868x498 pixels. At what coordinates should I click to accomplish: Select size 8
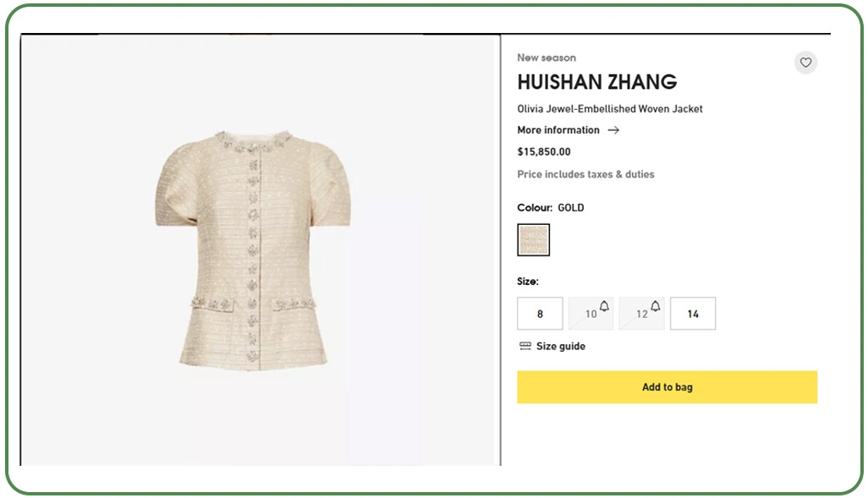pyautogui.click(x=539, y=313)
